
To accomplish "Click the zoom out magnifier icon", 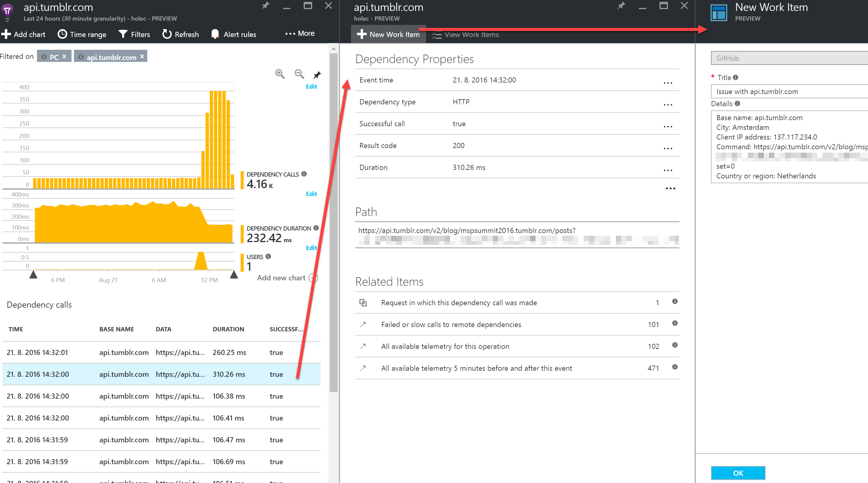I will coord(299,74).
